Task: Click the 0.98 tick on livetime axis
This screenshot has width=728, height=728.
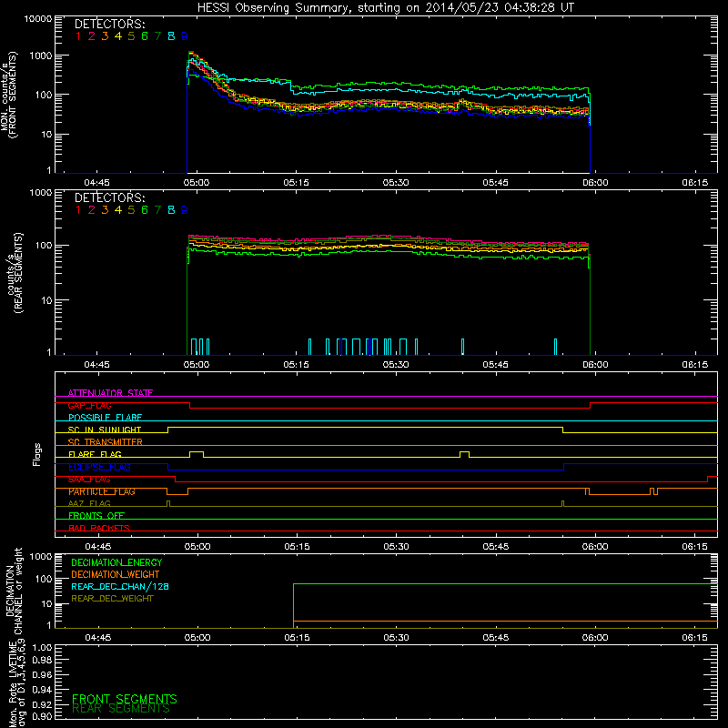Action: point(42,660)
